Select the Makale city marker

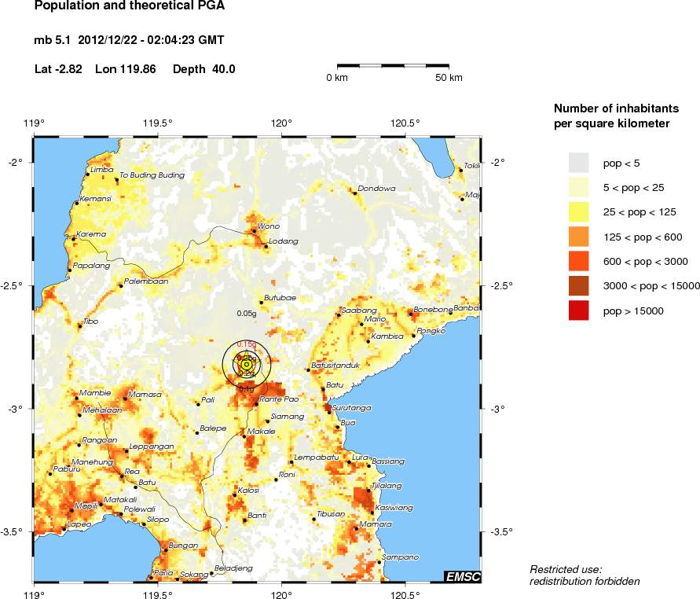coord(244,436)
